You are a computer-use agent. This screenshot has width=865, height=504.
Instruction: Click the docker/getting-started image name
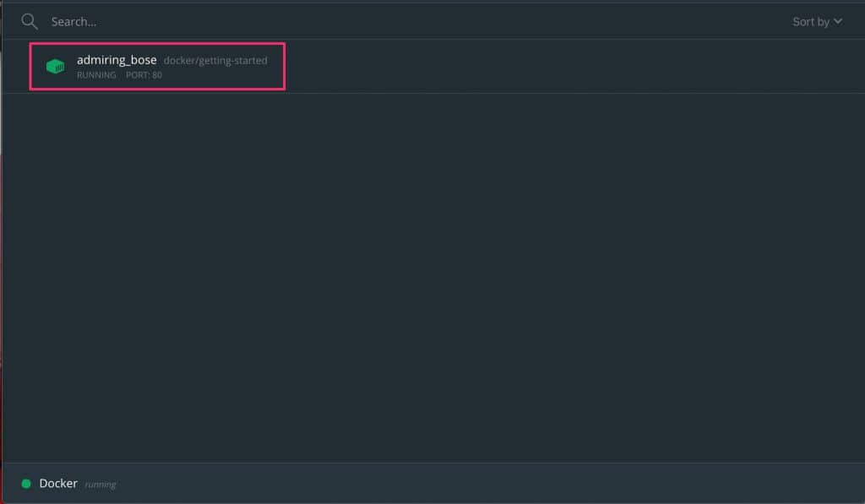[215, 61]
